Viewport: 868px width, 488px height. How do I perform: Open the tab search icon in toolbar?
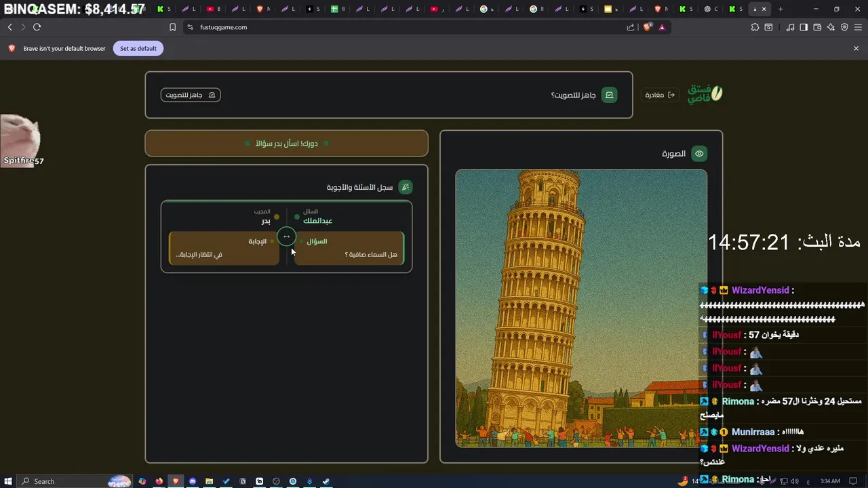768,27
